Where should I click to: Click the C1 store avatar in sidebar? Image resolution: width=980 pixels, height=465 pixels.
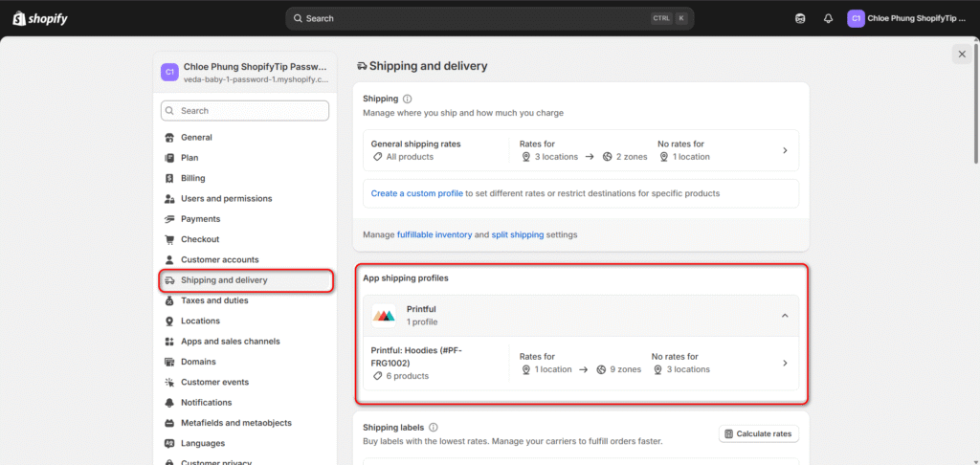(x=169, y=72)
